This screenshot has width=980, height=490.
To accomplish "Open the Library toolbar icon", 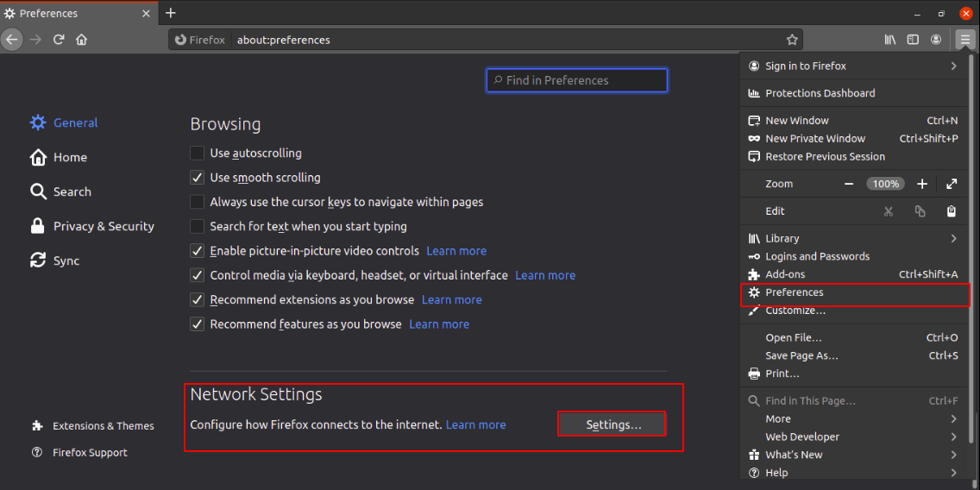I will click(x=890, y=40).
